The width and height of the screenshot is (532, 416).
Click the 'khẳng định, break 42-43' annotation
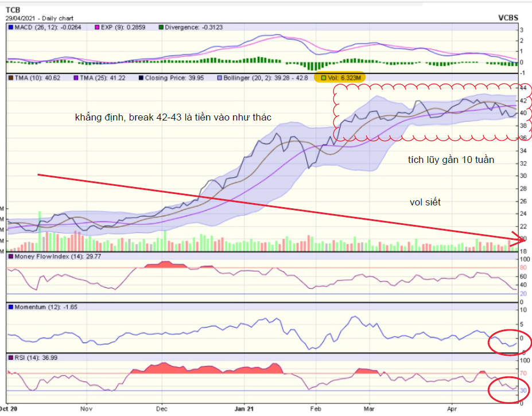click(173, 117)
